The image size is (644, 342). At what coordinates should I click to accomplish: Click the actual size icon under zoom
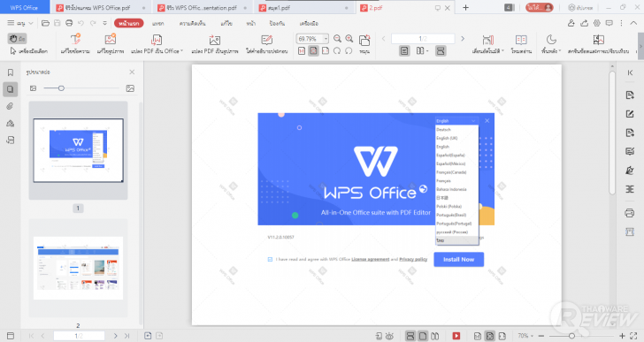[302, 51]
